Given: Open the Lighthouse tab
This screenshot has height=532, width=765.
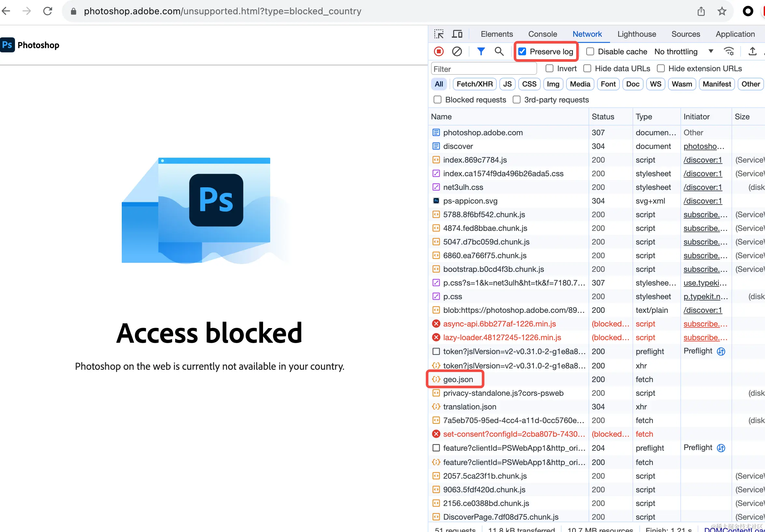Looking at the screenshot, I should pos(636,34).
